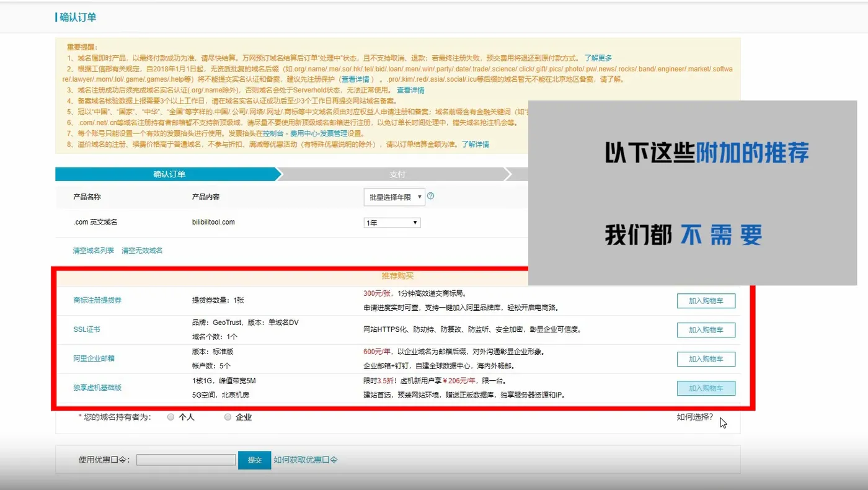
Task: Click the 帐户数：5个 text
Action: pyautogui.click(x=211, y=366)
